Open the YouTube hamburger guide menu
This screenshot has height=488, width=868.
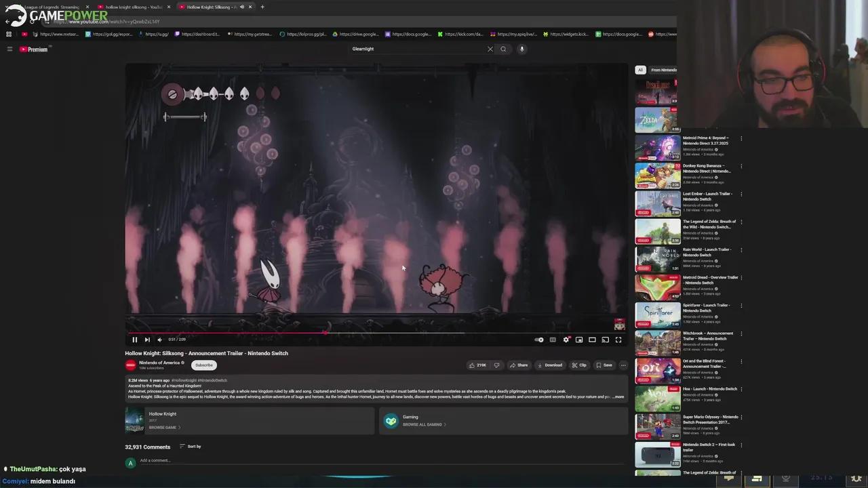(x=9, y=49)
